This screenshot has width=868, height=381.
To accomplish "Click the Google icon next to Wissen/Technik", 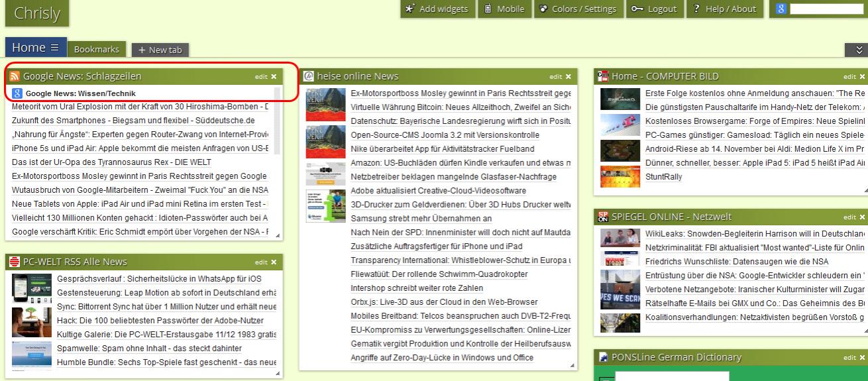I will (18, 93).
